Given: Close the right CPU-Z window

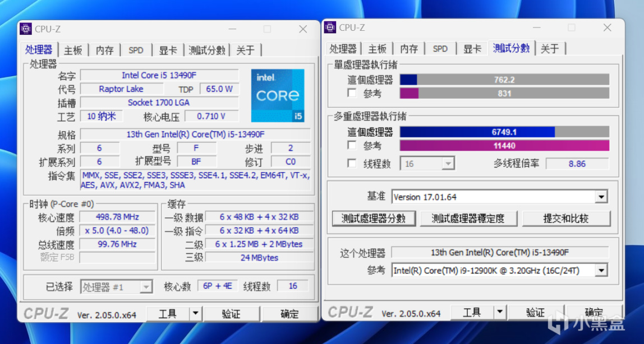Looking at the screenshot, I should click(x=607, y=27).
